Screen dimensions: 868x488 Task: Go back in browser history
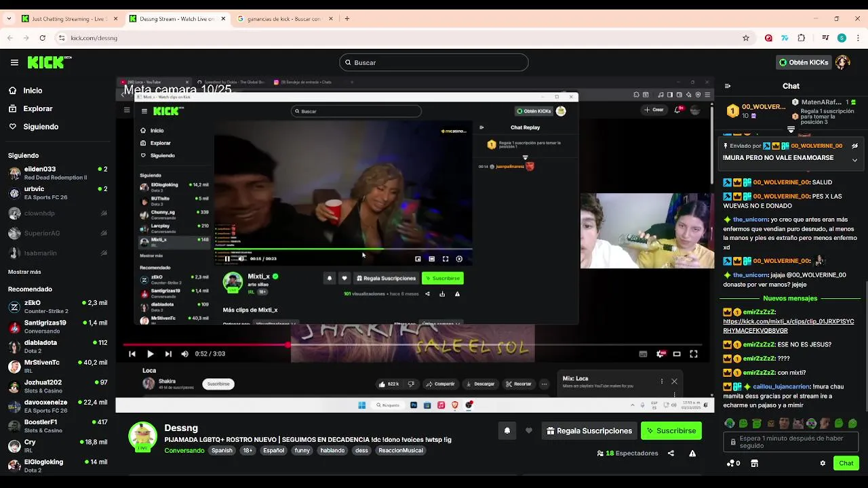click(x=10, y=38)
